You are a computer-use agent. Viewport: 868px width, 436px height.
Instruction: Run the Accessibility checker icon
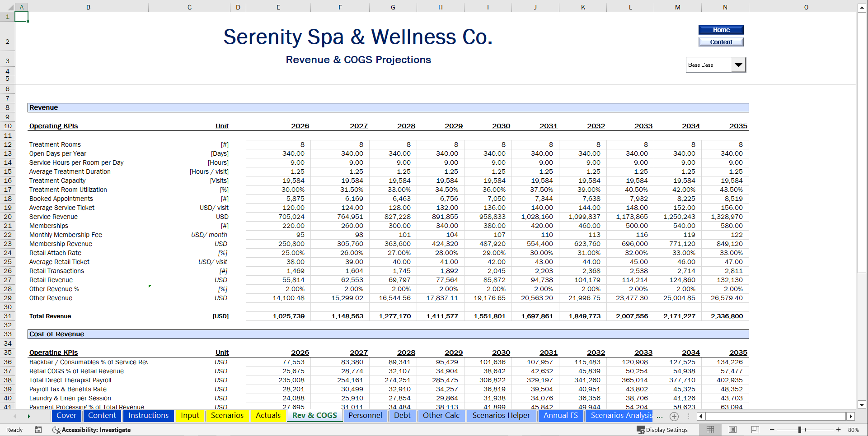coord(56,430)
